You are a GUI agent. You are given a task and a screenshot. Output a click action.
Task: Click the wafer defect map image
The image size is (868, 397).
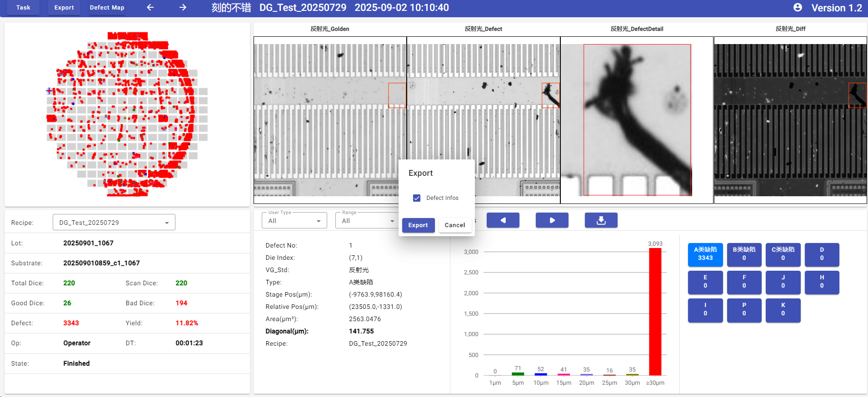click(x=127, y=114)
